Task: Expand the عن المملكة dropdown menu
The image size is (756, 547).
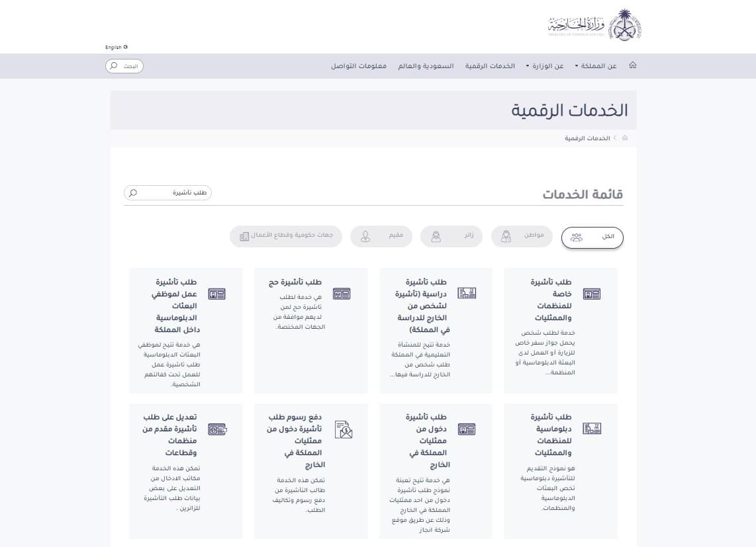Action: tap(596, 66)
